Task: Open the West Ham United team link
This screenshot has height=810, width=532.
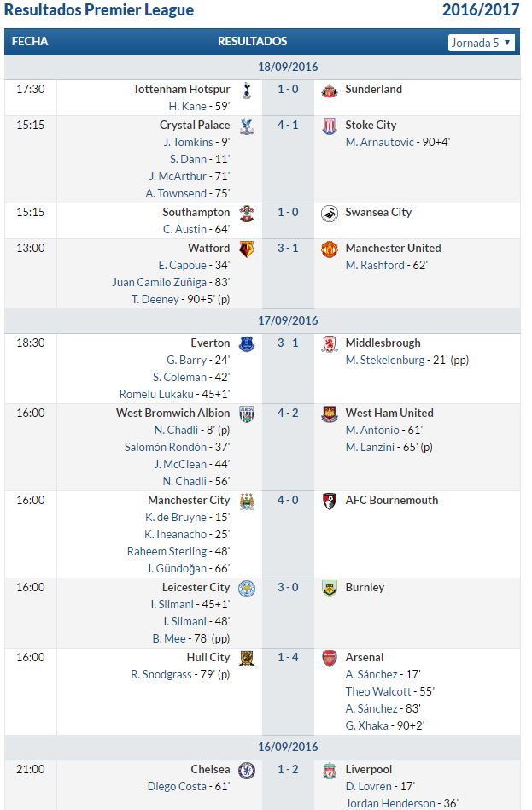Action: pyautogui.click(x=389, y=413)
